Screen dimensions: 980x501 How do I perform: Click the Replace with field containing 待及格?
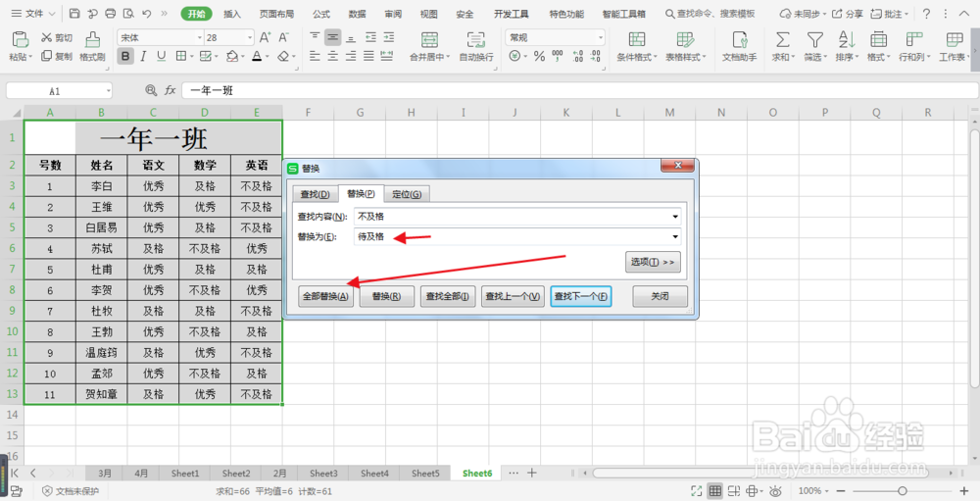pyautogui.click(x=517, y=237)
